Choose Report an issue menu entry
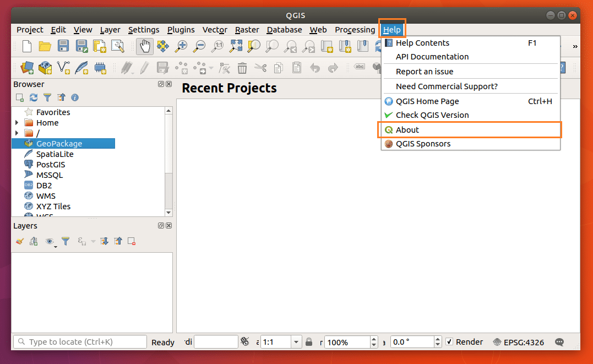The height and width of the screenshot is (364, 593). (x=470, y=72)
